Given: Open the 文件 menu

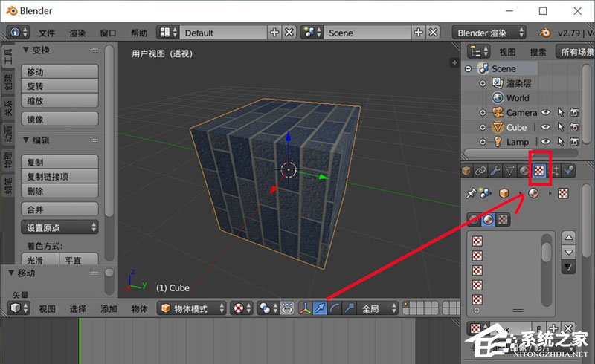Looking at the screenshot, I should pos(47,33).
